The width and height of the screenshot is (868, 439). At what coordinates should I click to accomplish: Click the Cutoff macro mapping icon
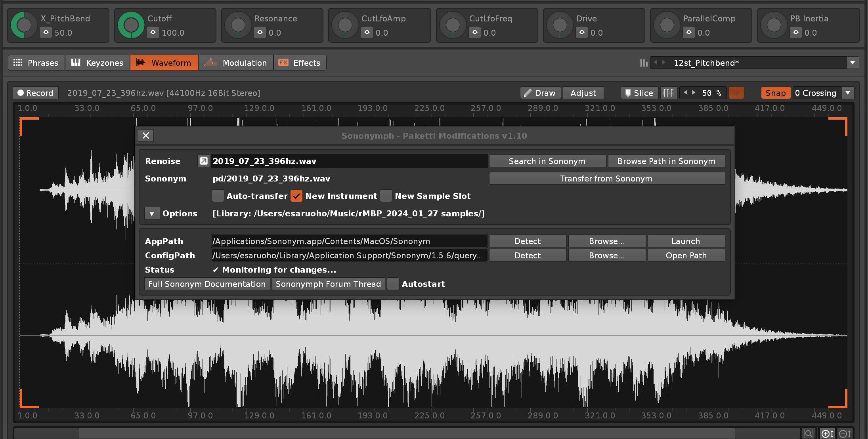tap(153, 32)
